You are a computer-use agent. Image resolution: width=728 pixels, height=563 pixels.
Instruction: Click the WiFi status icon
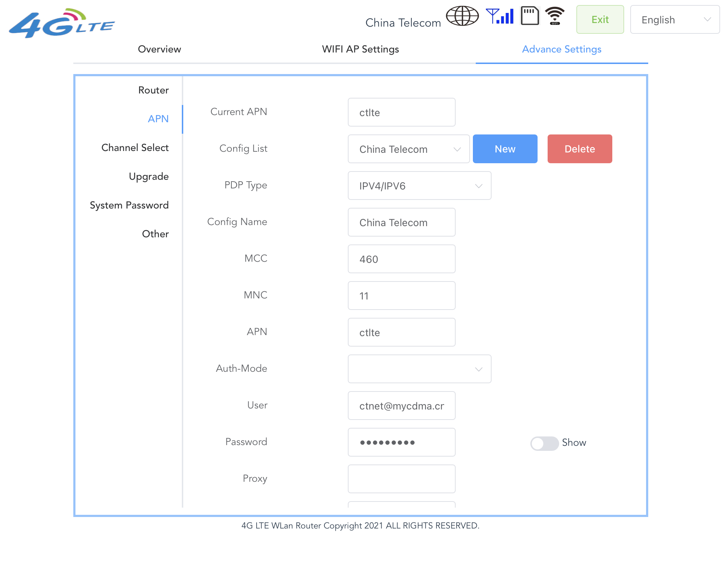coord(555,16)
